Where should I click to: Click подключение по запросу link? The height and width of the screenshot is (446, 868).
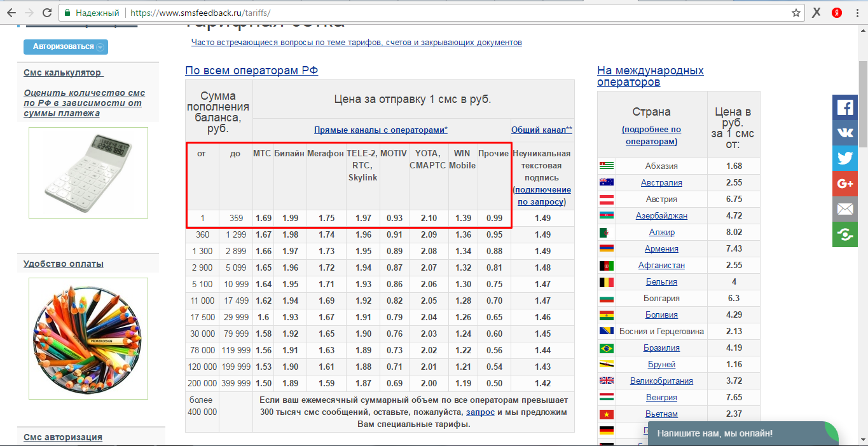(542, 196)
